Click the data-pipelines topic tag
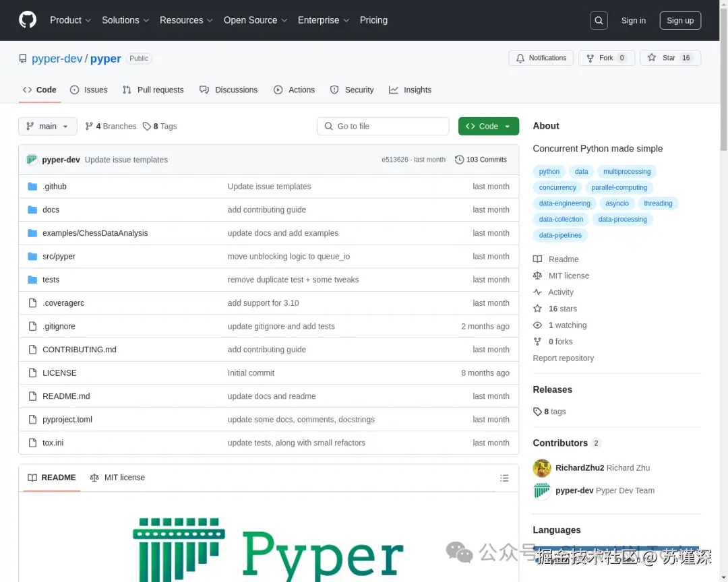 [x=560, y=235]
